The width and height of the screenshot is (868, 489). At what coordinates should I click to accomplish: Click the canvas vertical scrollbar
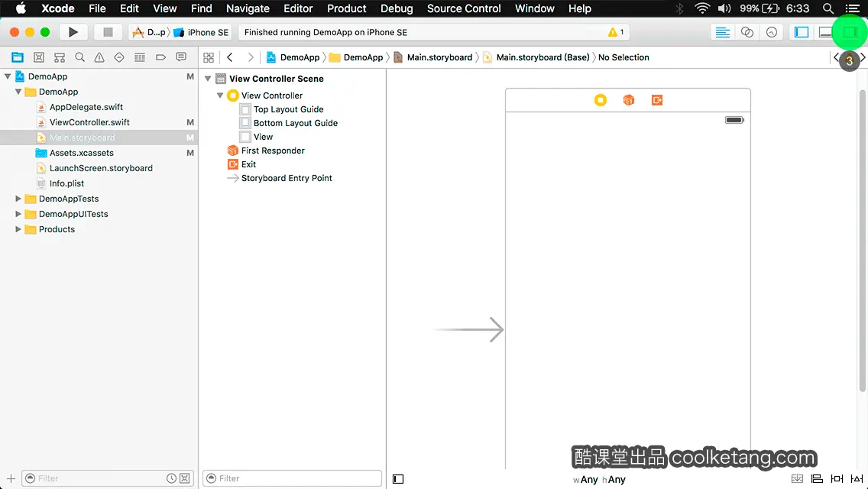pos(862,241)
